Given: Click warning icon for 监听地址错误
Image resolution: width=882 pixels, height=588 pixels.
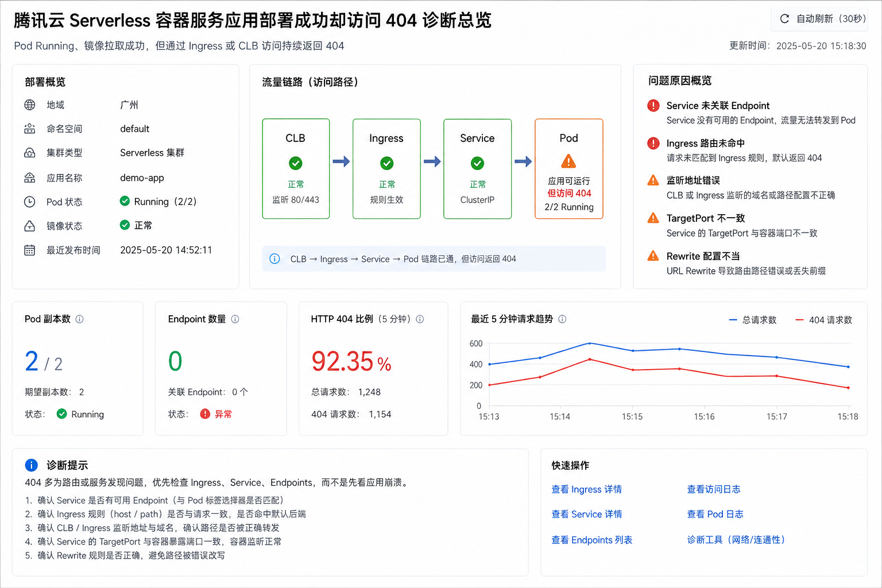Looking at the screenshot, I should (653, 180).
